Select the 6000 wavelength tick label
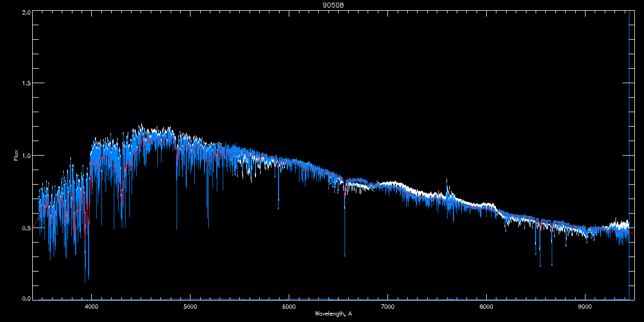 (289, 306)
